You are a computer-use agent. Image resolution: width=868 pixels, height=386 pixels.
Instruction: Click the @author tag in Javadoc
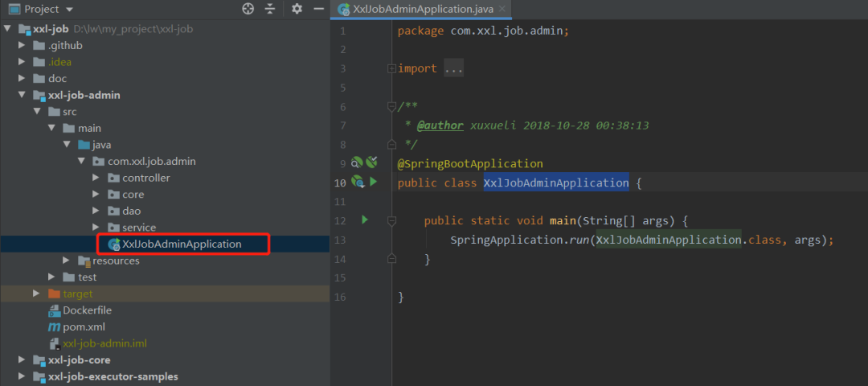[440, 125]
